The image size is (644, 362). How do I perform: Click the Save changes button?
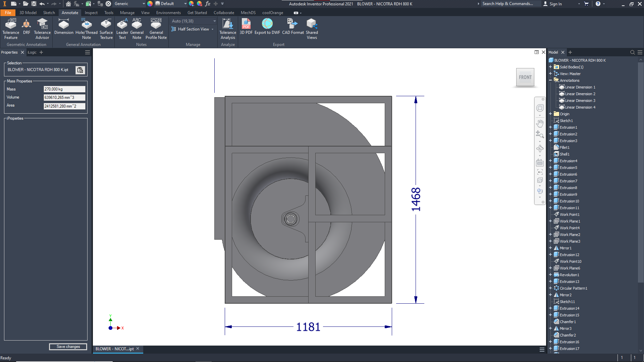point(68,347)
